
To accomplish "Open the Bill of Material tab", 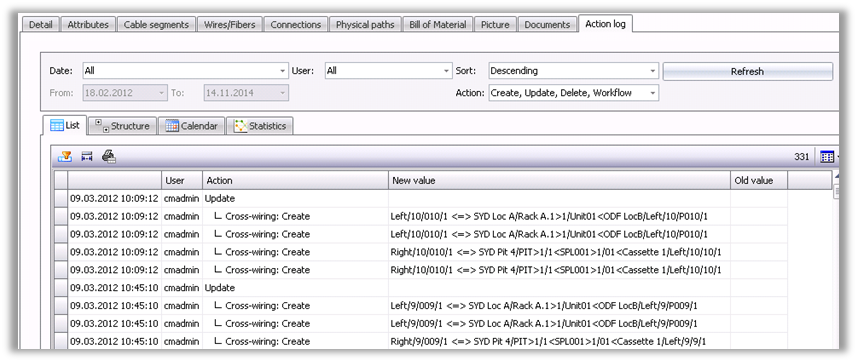I will [438, 25].
